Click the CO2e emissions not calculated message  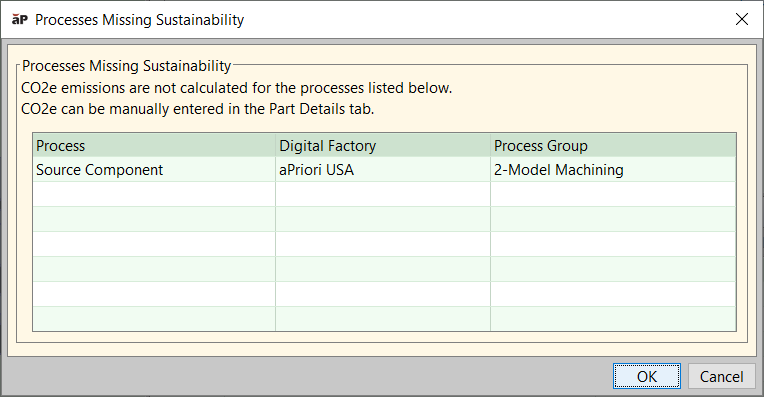[x=237, y=88]
